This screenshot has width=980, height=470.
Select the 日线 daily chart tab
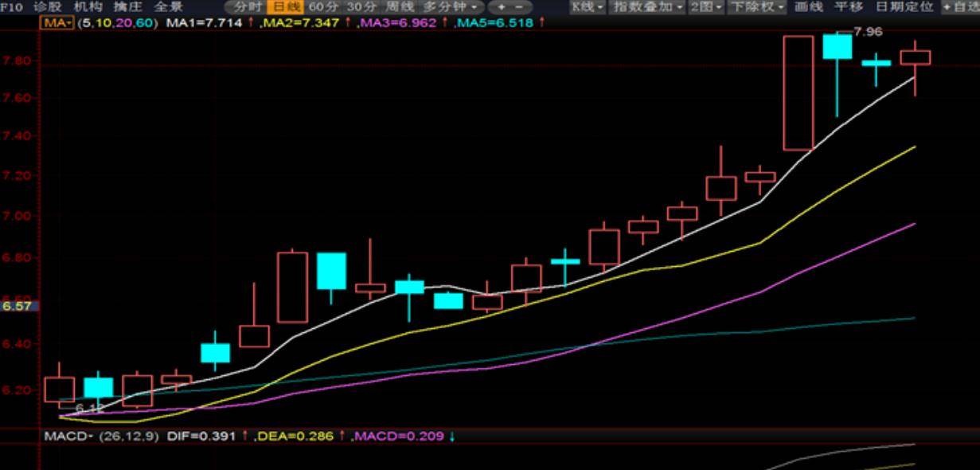[x=286, y=6]
